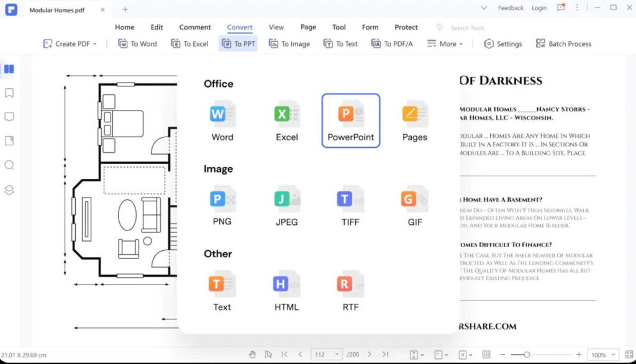
Task: Select TIFF image format
Action: click(350, 206)
